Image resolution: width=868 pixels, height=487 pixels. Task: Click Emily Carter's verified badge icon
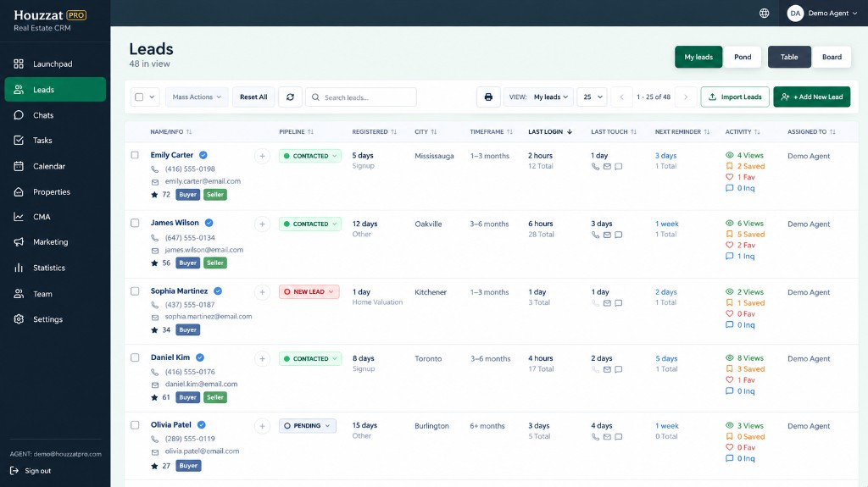tap(203, 155)
